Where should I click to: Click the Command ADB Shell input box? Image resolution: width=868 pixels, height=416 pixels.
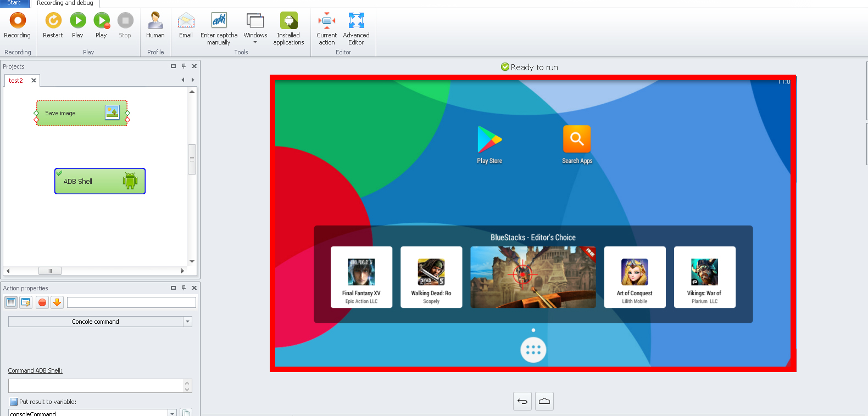click(x=96, y=386)
